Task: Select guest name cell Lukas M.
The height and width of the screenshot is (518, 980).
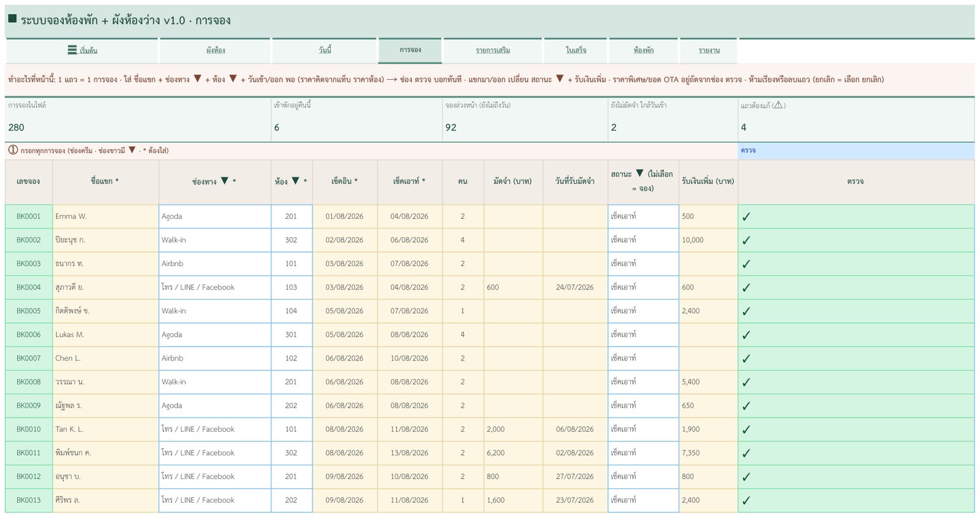Action: click(105, 335)
